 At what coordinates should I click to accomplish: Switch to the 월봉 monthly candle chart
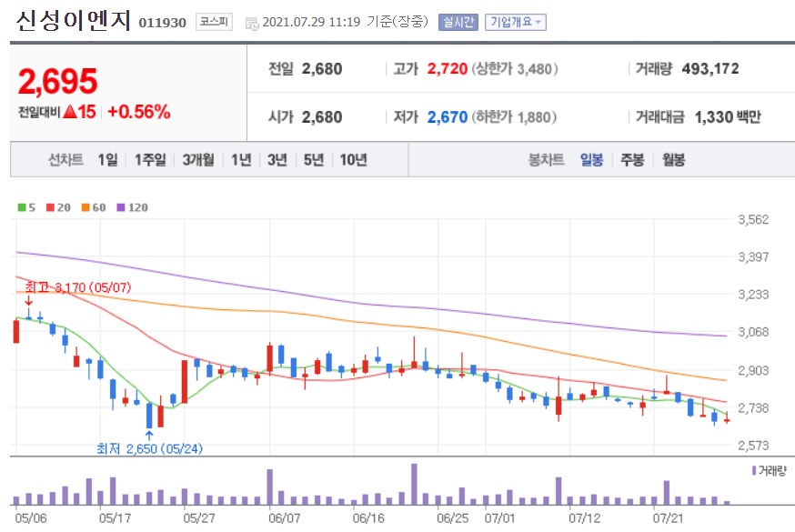tap(674, 160)
